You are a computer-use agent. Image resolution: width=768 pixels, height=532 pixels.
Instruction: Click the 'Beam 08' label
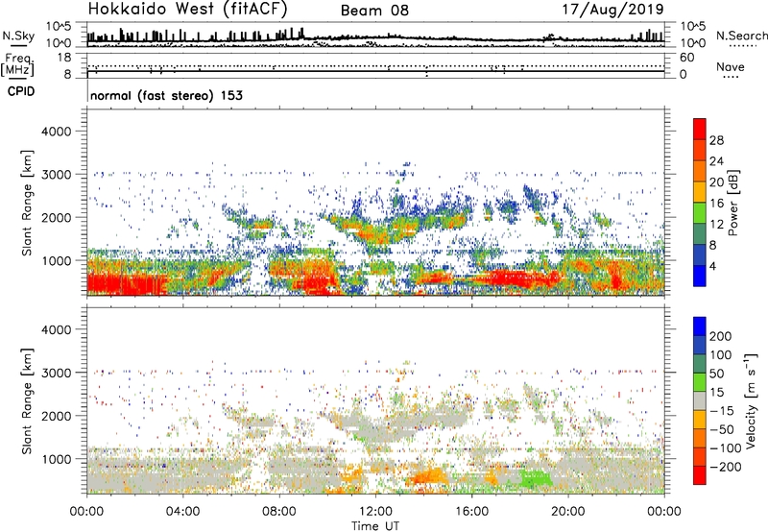point(374,11)
